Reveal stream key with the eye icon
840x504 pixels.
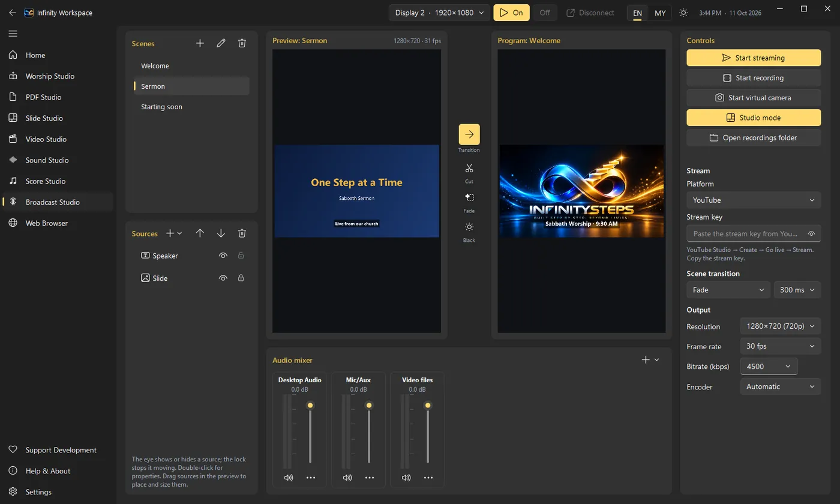811,234
